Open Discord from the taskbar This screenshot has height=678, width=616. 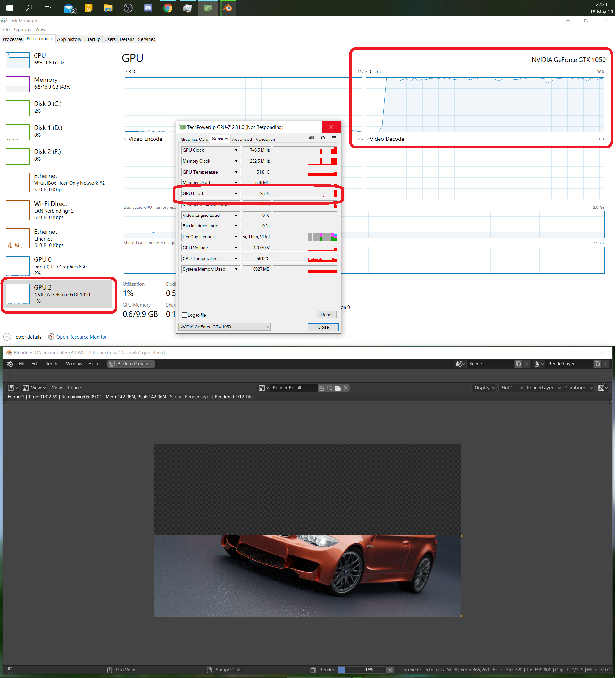(x=148, y=8)
